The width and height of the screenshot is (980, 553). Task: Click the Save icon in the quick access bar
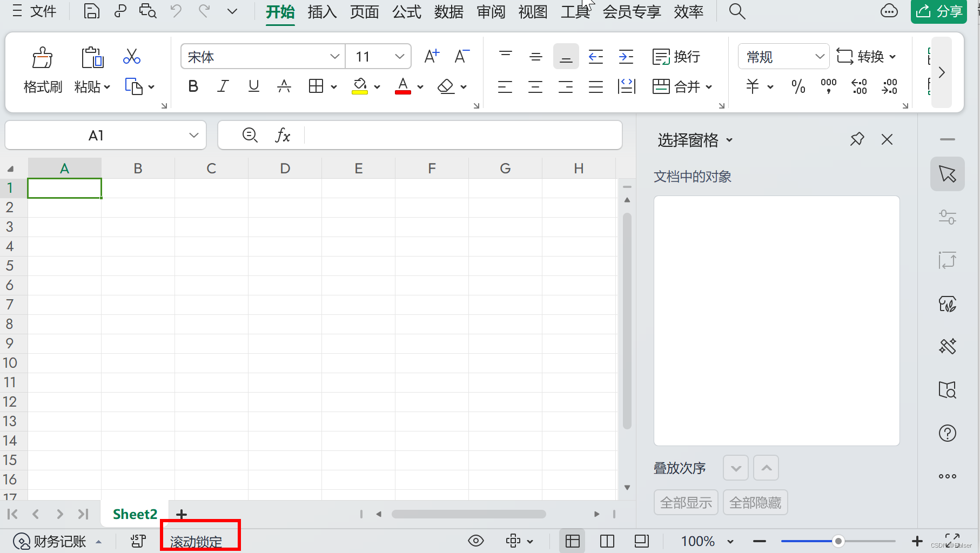point(91,11)
